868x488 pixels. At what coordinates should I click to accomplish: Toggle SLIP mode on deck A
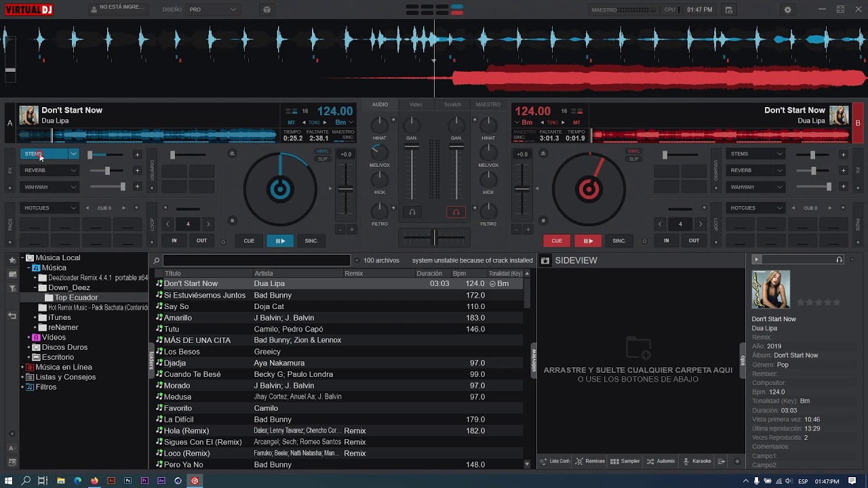(x=323, y=159)
